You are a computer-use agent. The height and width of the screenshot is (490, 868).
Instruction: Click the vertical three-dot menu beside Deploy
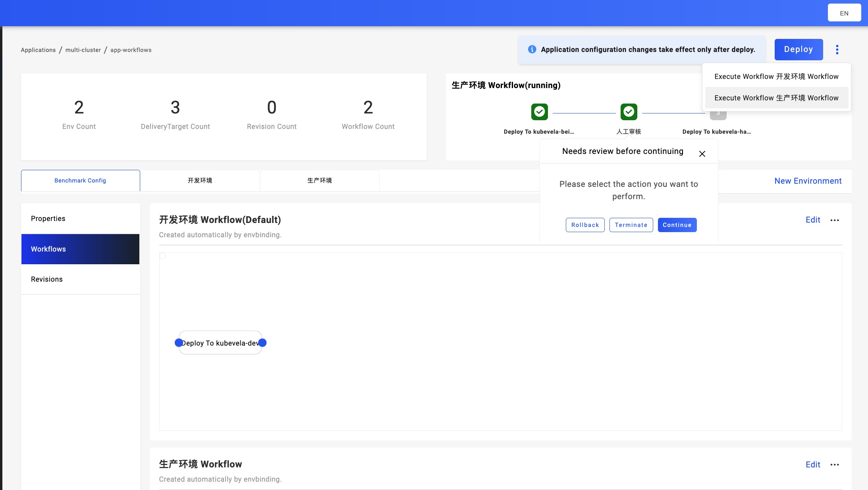(x=837, y=50)
